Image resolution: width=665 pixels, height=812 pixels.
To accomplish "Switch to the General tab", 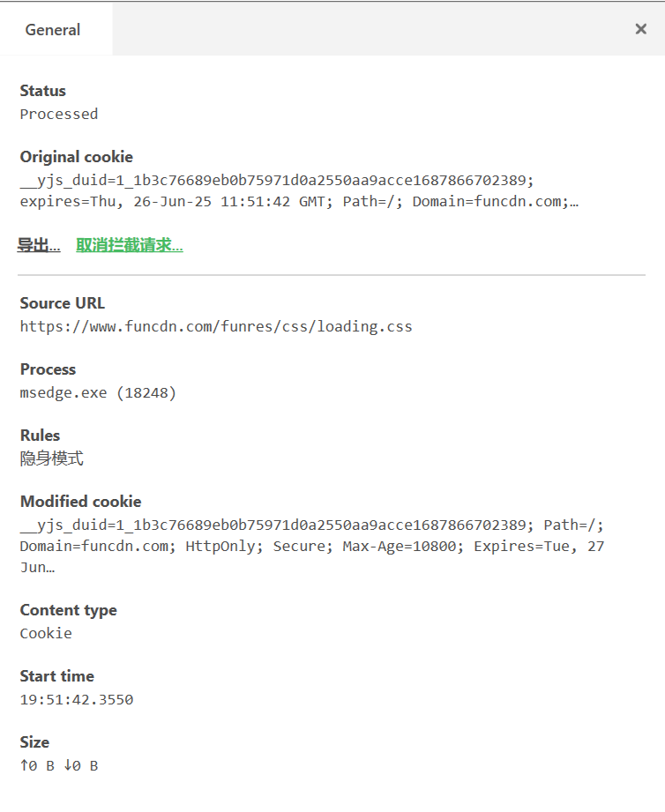I will point(53,29).
